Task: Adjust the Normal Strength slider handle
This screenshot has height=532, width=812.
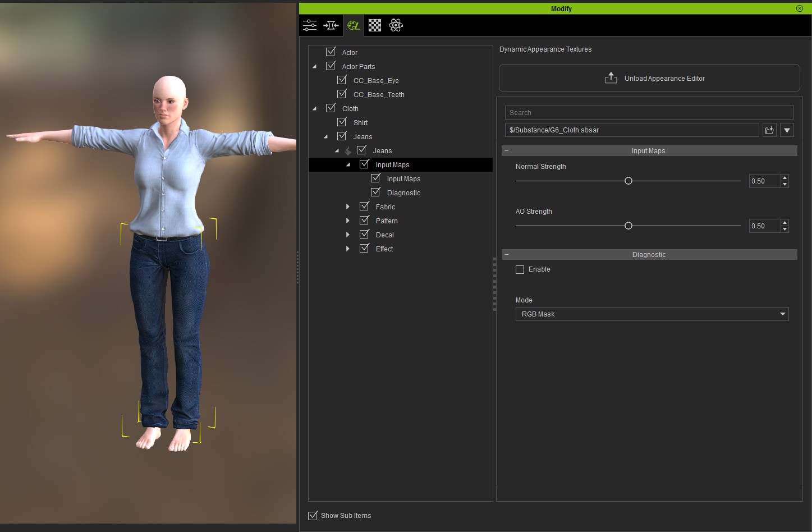Action: tap(629, 181)
